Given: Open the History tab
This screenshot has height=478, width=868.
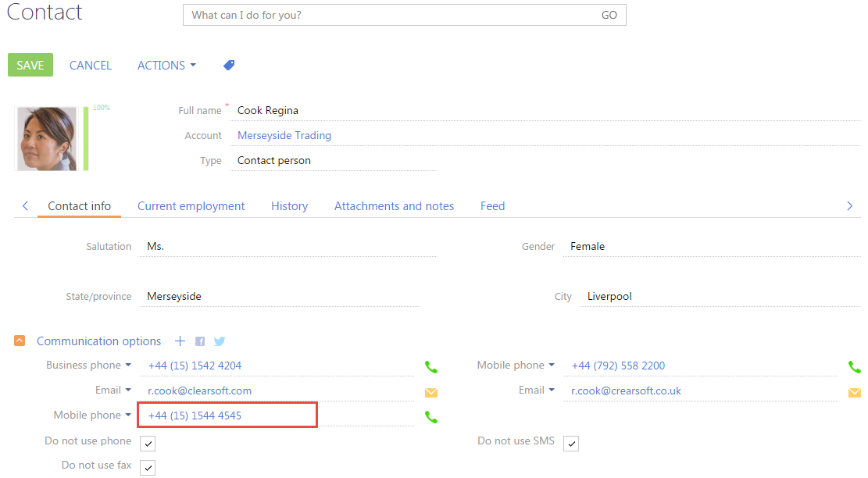Looking at the screenshot, I should pos(290,206).
